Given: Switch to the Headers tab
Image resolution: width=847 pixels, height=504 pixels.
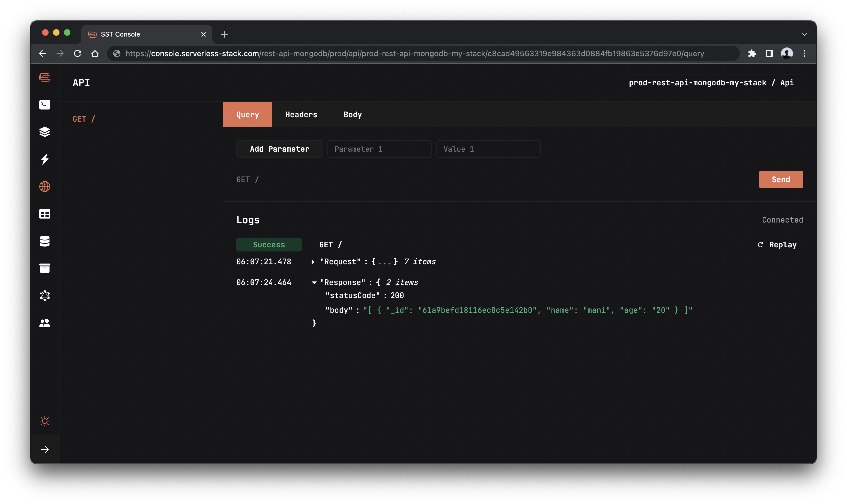Looking at the screenshot, I should click(301, 114).
